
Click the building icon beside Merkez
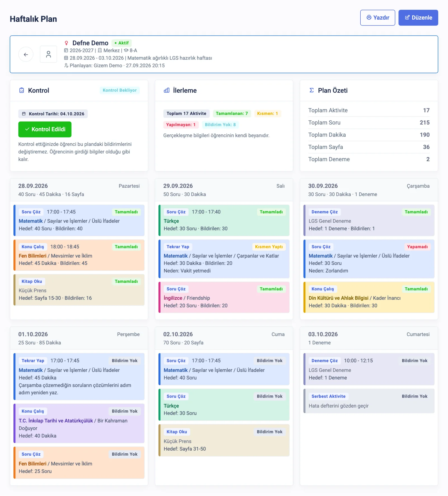pos(100,50)
